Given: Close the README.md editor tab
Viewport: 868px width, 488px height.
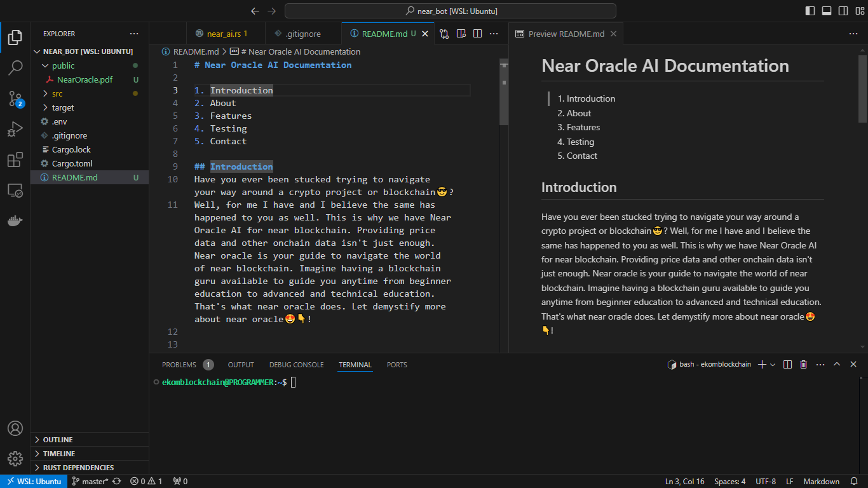Looking at the screenshot, I should point(425,34).
